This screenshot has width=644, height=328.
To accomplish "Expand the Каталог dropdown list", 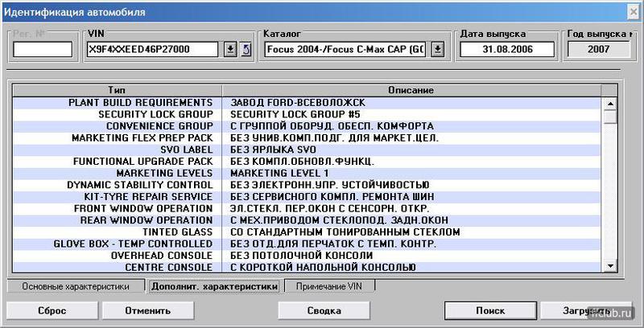I will (438, 50).
